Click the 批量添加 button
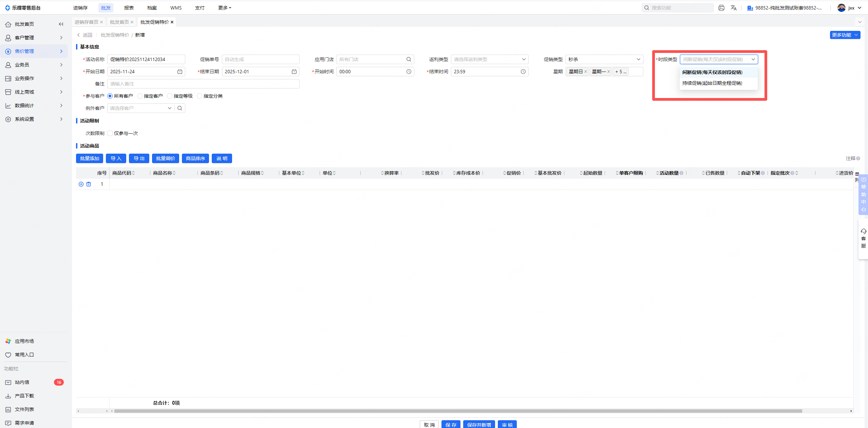Viewport: 868px width, 428px height. (x=90, y=158)
